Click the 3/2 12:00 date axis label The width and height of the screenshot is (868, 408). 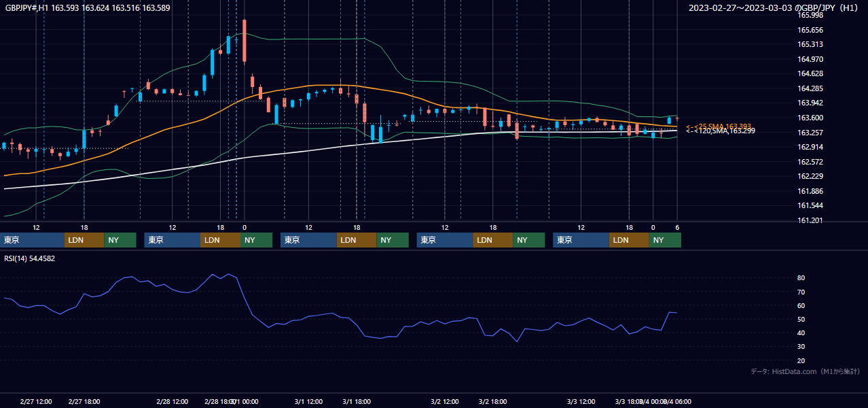(445, 401)
